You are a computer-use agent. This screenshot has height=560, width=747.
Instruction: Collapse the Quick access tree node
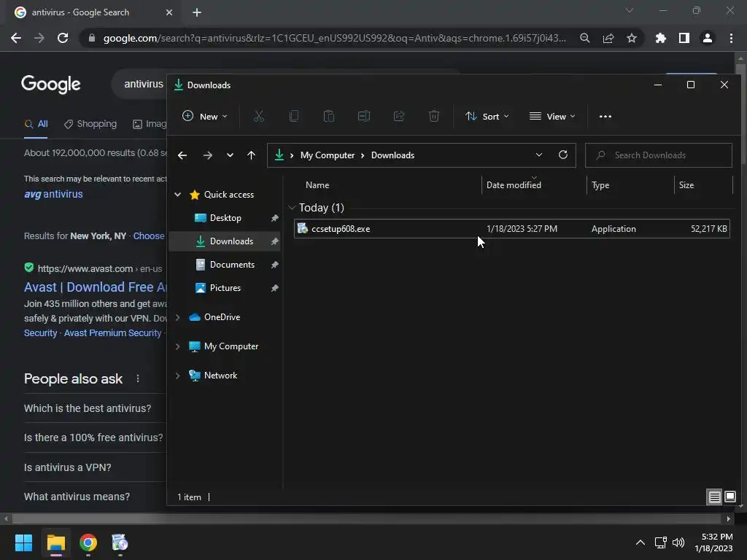point(178,194)
